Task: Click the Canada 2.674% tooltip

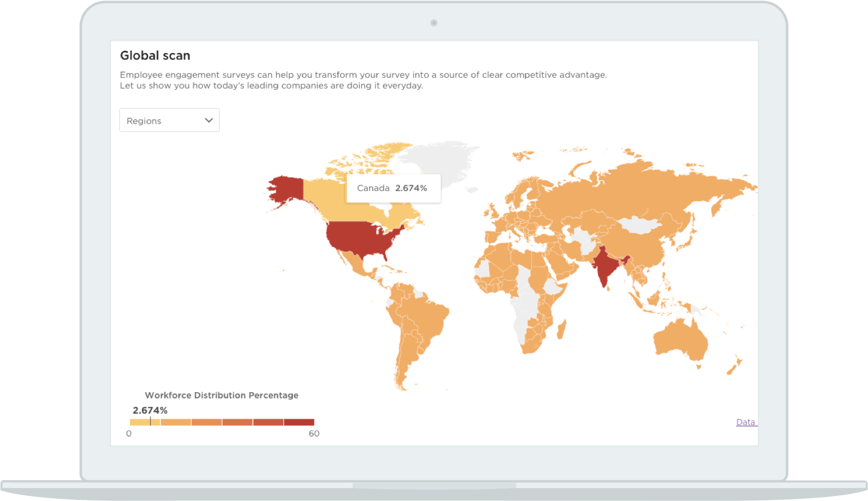Action: pos(393,188)
